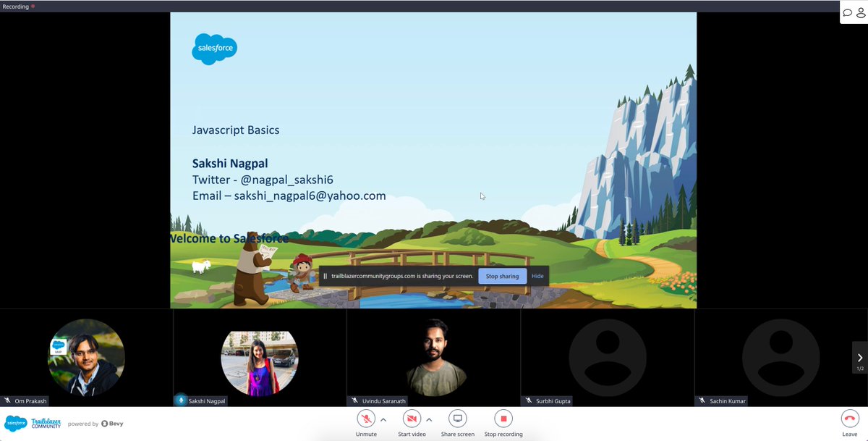Open the chat panel icon
Image resolution: width=868 pixels, height=441 pixels.
[x=848, y=12]
